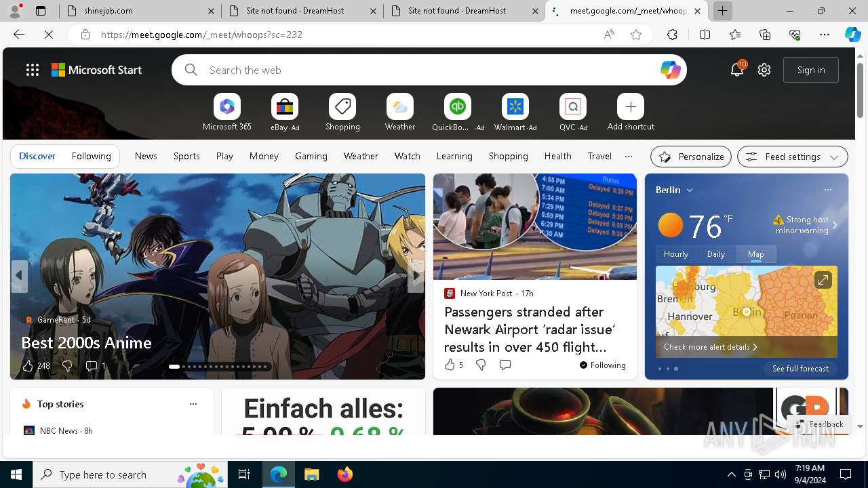Open the Microsoft 365 shortcut
The image size is (868, 488).
(x=227, y=113)
